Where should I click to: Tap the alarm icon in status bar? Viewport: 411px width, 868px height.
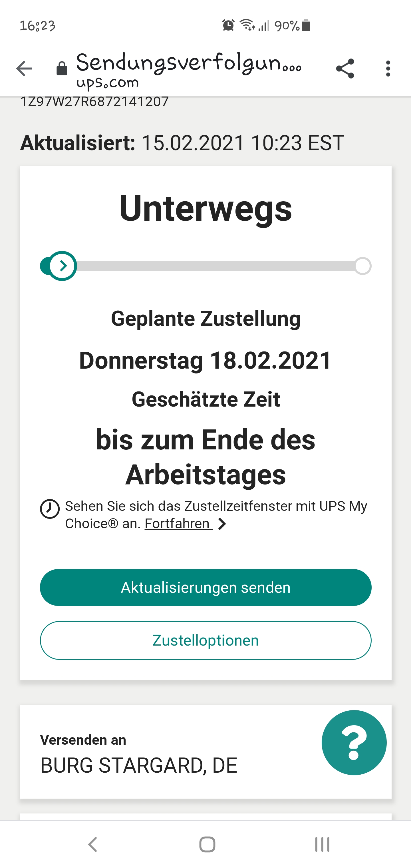coord(228,25)
